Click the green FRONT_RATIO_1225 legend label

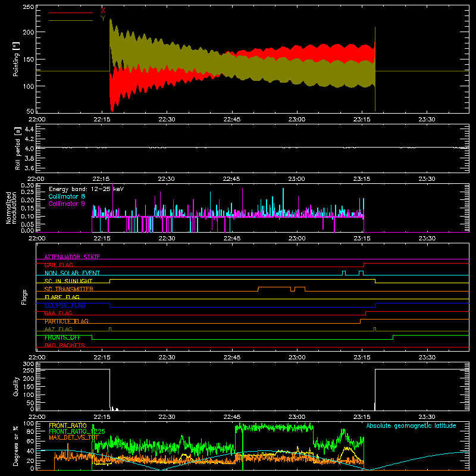(77, 431)
